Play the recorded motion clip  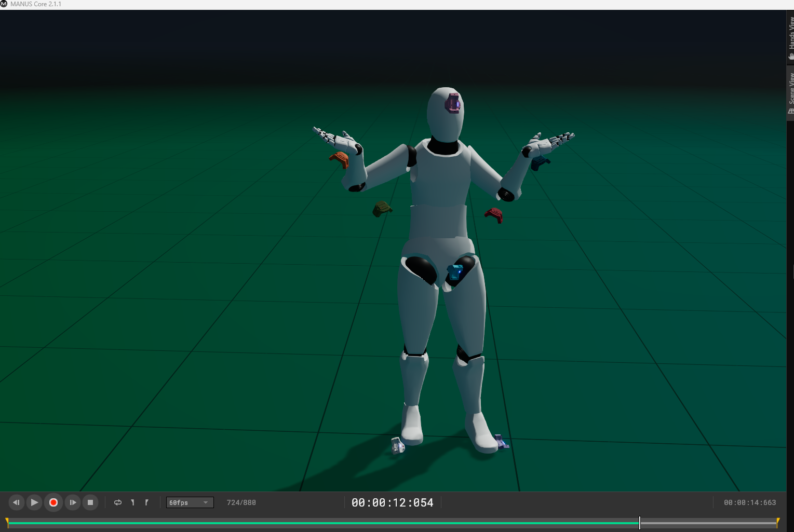tap(34, 502)
